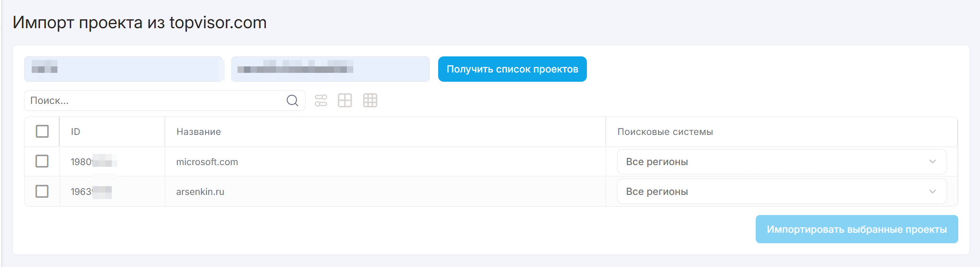The height and width of the screenshot is (267, 980).
Task: Click the Название column header
Action: click(x=199, y=132)
